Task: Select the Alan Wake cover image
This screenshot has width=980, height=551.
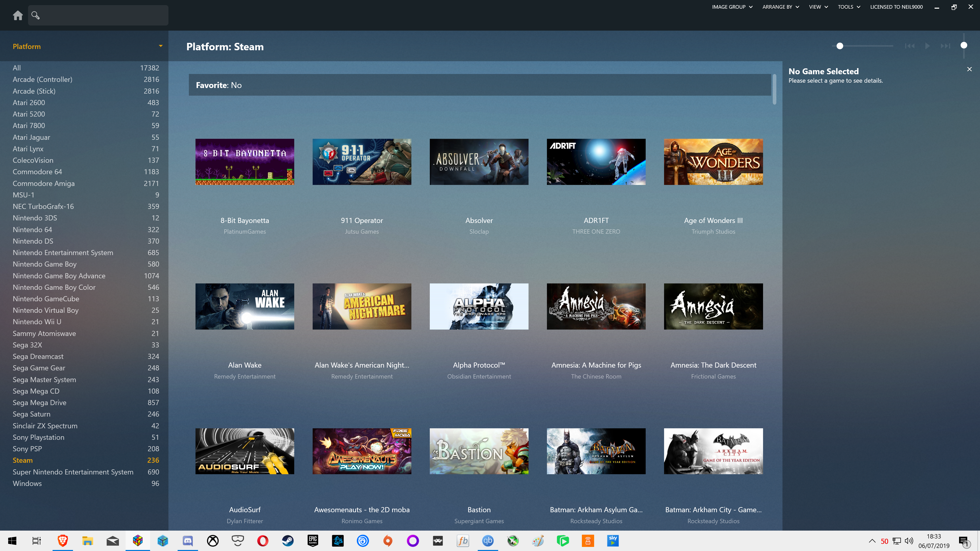Action: (x=245, y=306)
